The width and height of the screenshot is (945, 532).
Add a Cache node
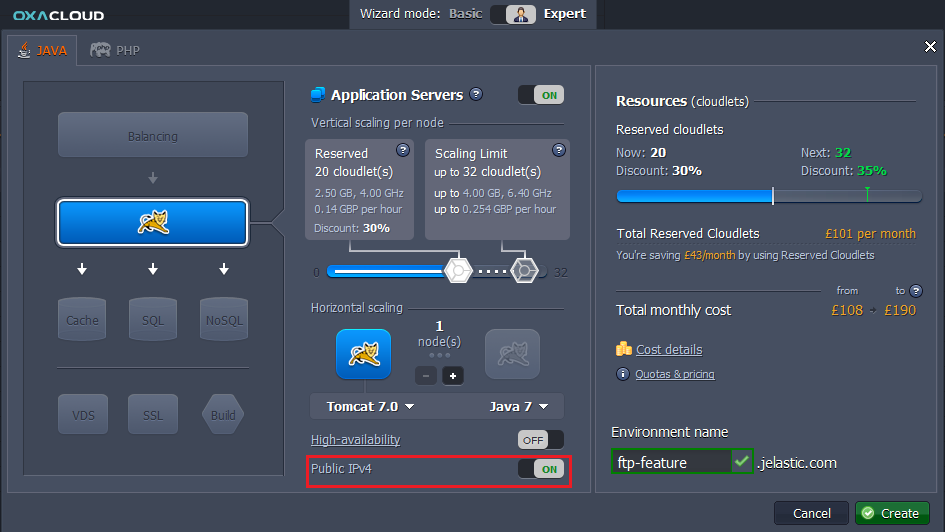(82, 319)
